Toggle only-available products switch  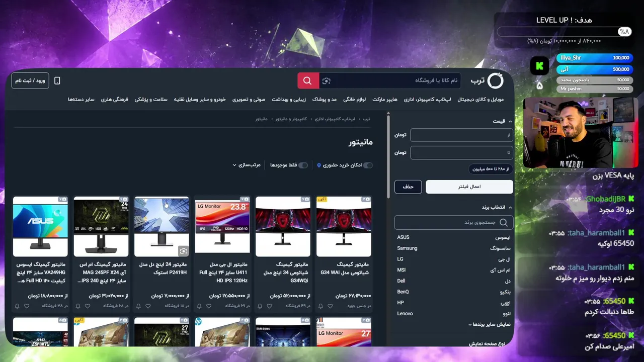click(x=303, y=165)
